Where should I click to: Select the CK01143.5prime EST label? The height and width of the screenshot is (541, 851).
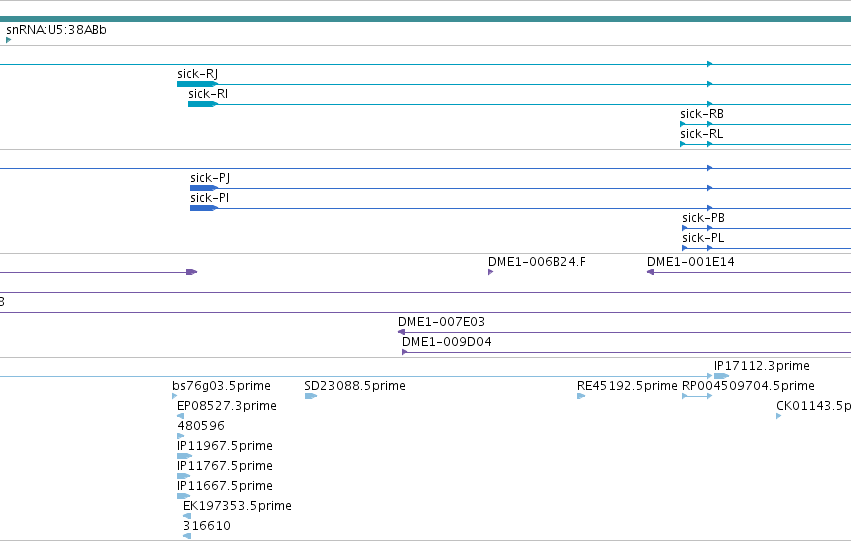[x=814, y=406]
